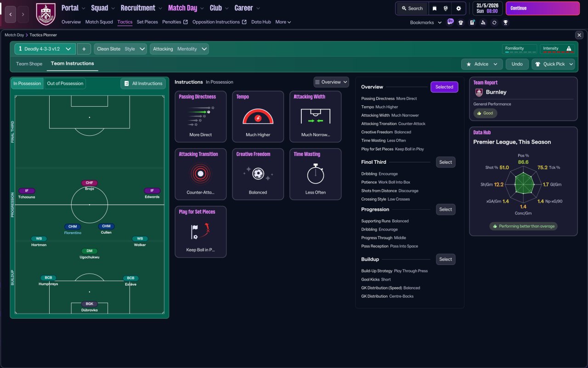Open the Attacking Width instruction card
The image size is (588, 368).
click(x=316, y=116)
